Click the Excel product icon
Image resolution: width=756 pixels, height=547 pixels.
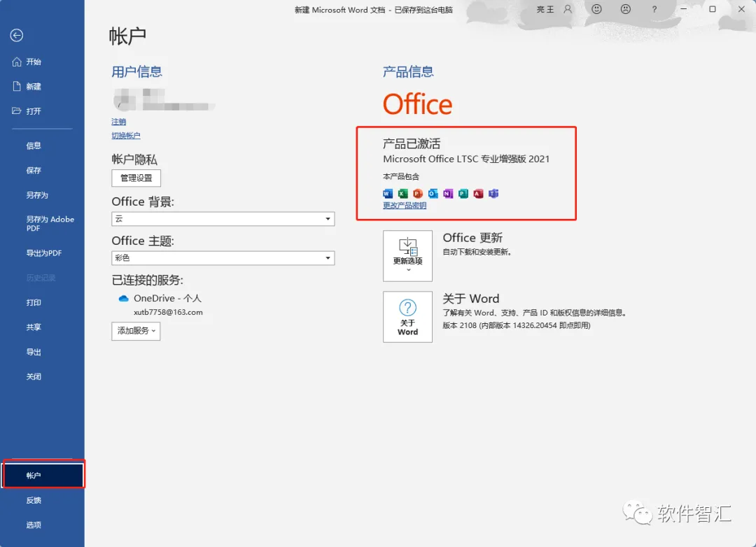[402, 194]
